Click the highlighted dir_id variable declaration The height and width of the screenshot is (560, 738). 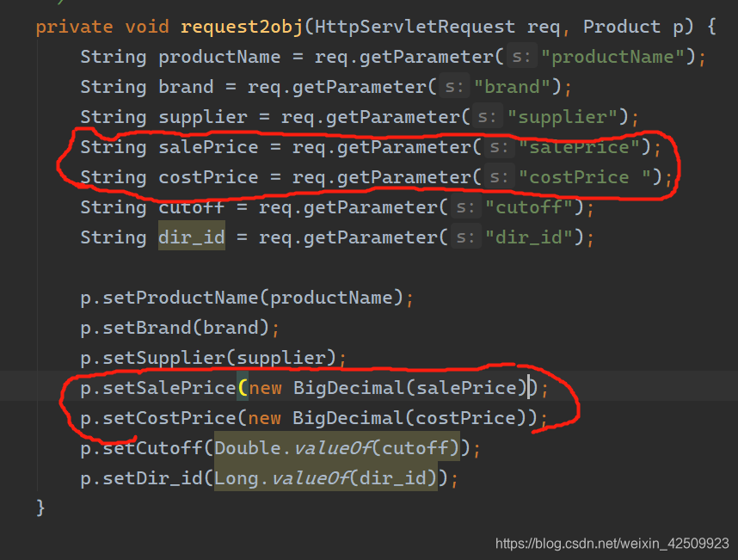pos(192,237)
